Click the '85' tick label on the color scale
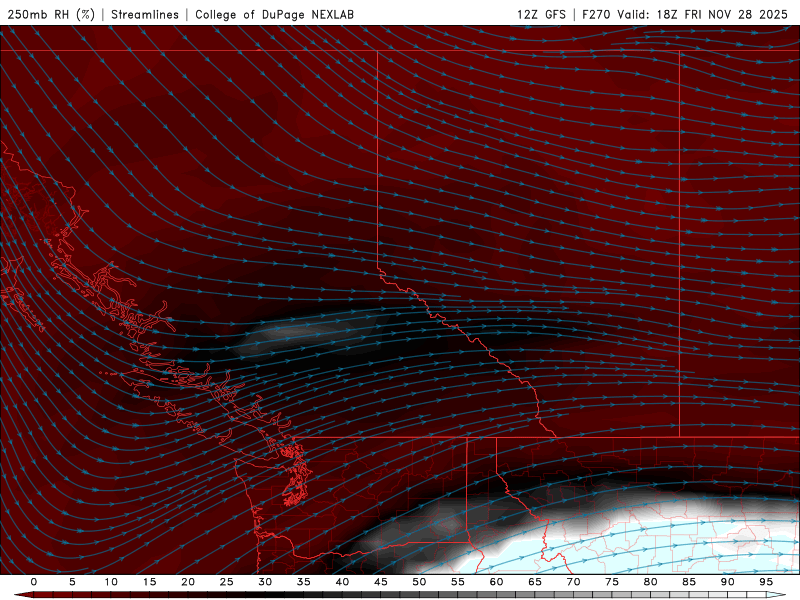The width and height of the screenshot is (800, 600). (689, 582)
